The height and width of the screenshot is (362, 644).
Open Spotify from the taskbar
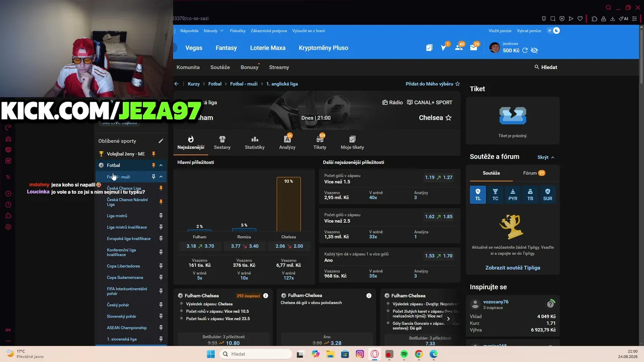(404, 354)
